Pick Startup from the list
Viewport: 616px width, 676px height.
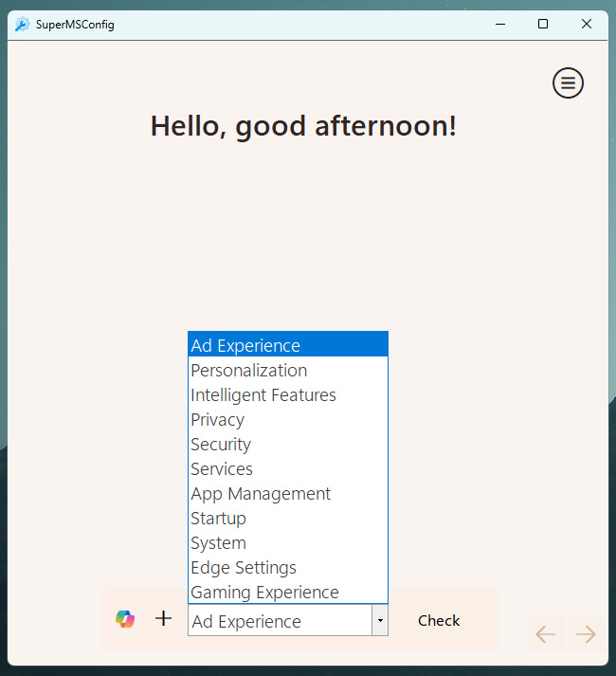288,518
